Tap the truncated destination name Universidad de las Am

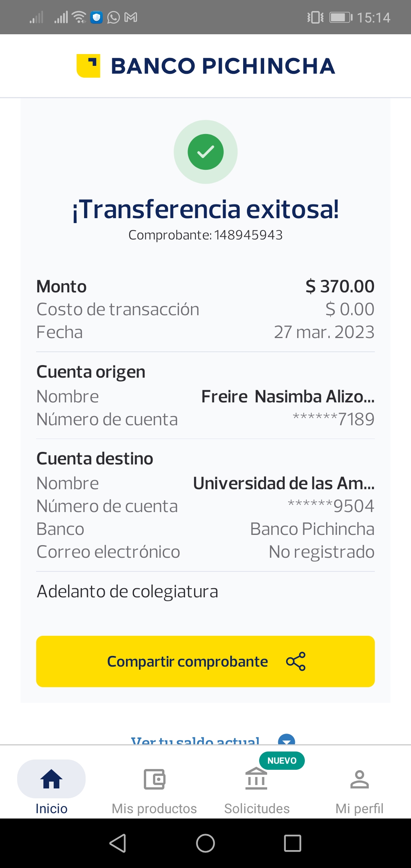tap(284, 483)
